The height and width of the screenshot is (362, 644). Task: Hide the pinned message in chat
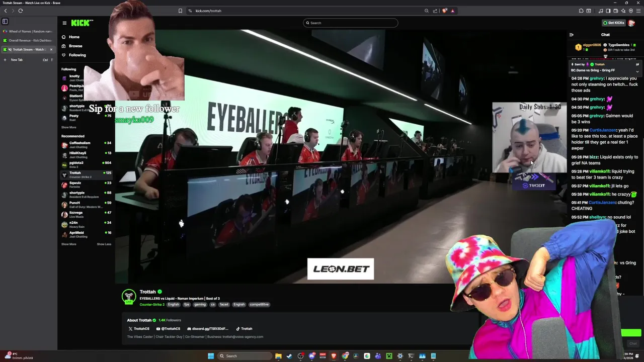pos(637,64)
